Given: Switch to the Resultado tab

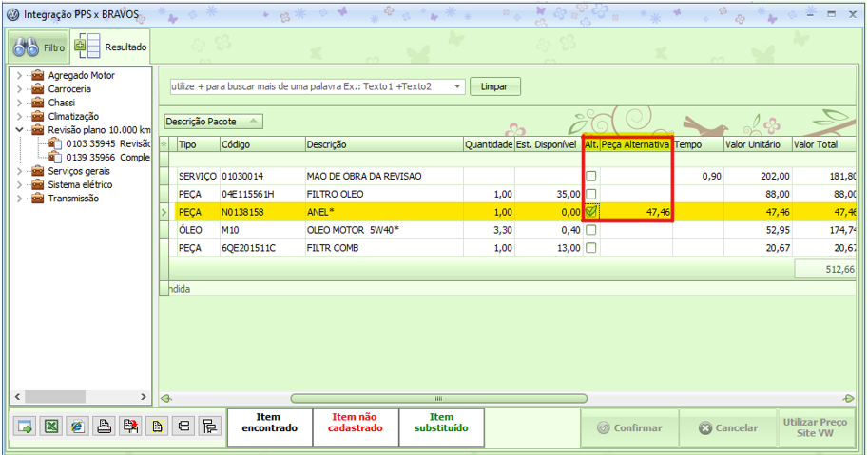Looking at the screenshot, I should pos(110,46).
